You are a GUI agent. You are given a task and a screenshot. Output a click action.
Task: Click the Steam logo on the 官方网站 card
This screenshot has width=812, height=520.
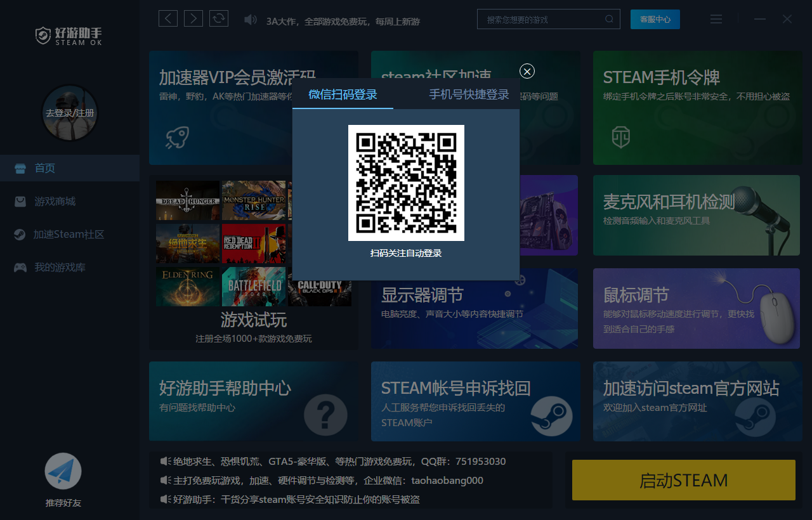pos(755,415)
